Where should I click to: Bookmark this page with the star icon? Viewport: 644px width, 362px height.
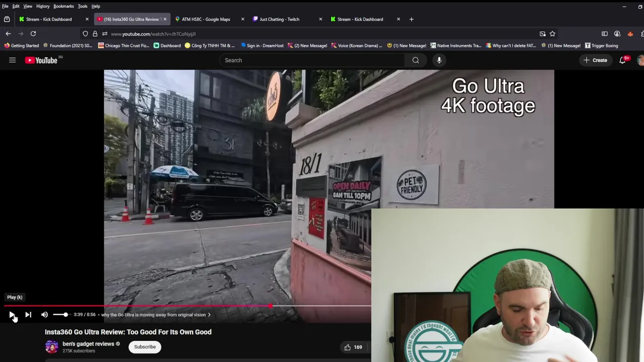point(552,34)
